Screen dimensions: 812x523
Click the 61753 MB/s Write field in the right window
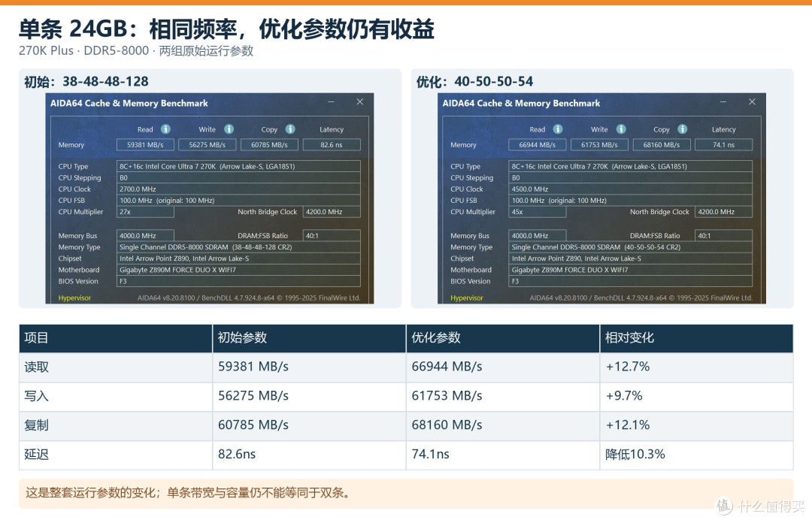point(599,145)
